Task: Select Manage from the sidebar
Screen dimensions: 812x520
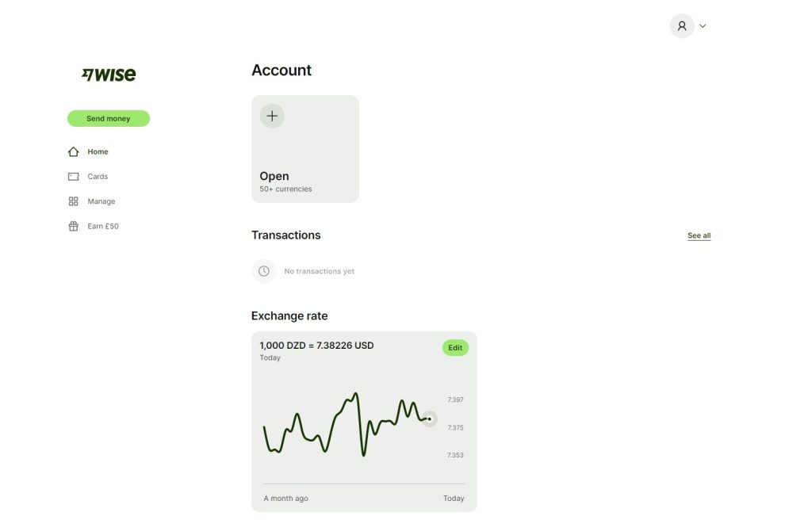Action: 101,201
